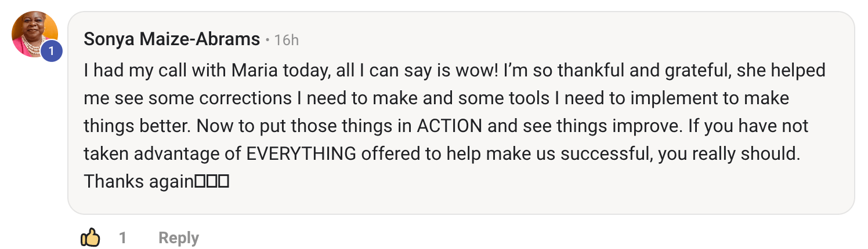
Task: Click the name "Maria" in the comment
Action: click(x=253, y=71)
